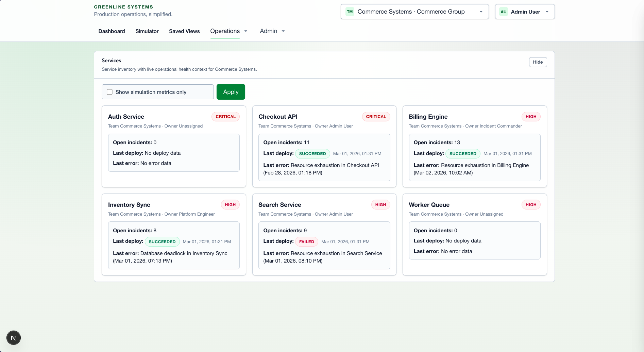Switch to Saved Views
The width and height of the screenshot is (644, 352).
click(x=184, y=31)
